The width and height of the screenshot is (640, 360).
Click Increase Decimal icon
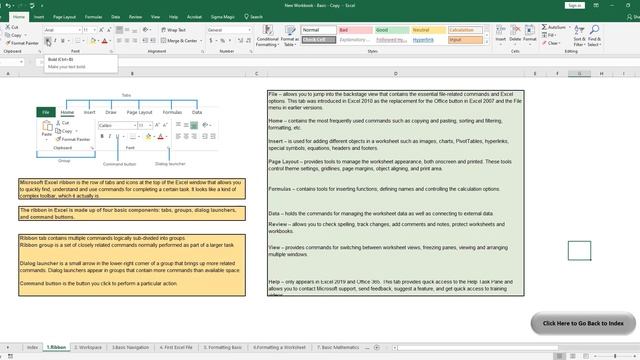240,41
